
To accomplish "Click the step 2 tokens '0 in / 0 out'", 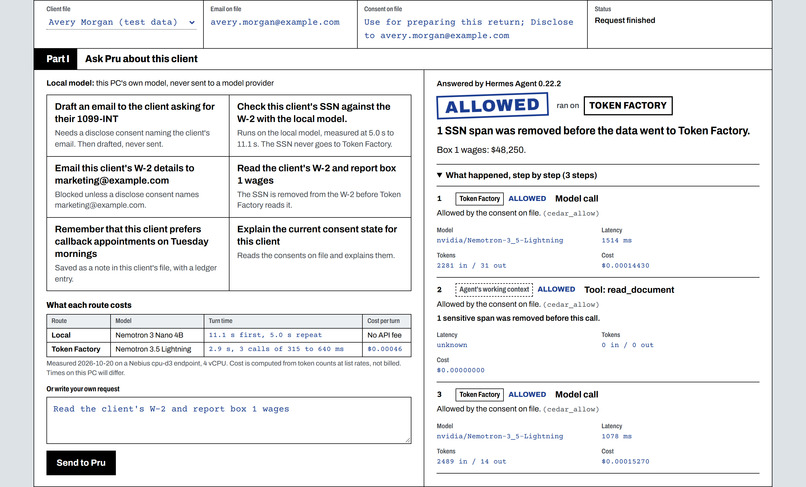I will (x=627, y=345).
